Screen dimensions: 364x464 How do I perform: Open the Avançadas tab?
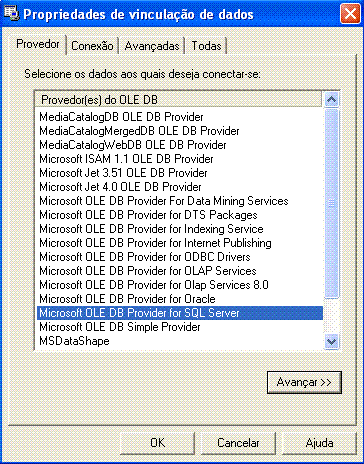[152, 46]
